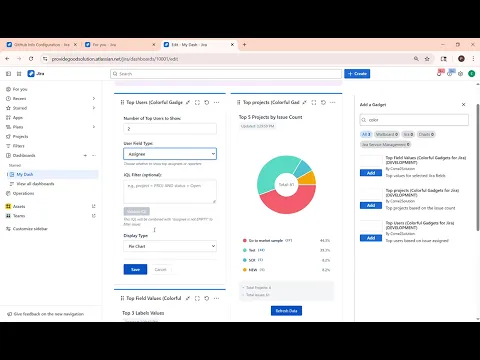Click the JQL Filter text area
The image size is (480, 360).
coord(170,192)
